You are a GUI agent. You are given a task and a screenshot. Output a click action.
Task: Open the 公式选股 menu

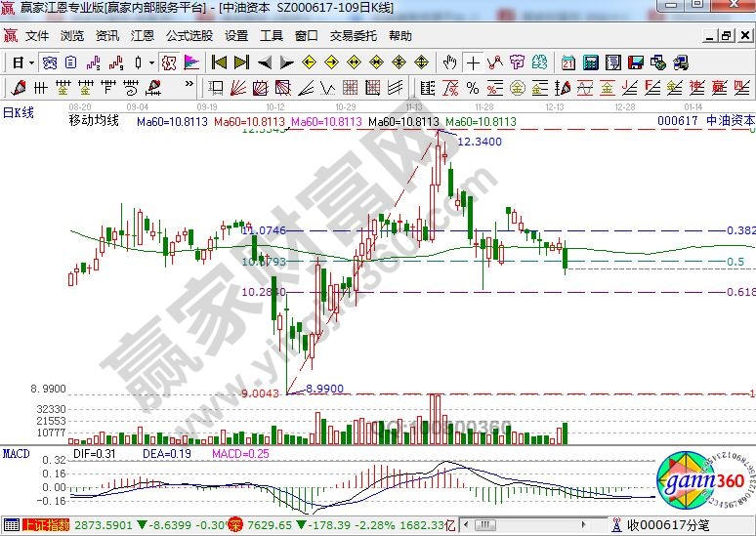(x=189, y=36)
